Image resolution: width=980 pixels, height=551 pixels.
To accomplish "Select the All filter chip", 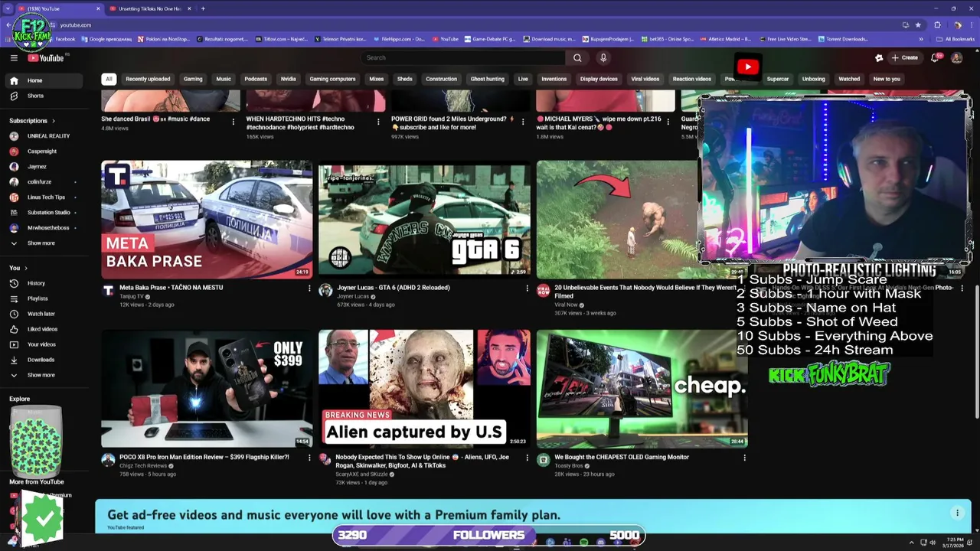I will tap(109, 79).
